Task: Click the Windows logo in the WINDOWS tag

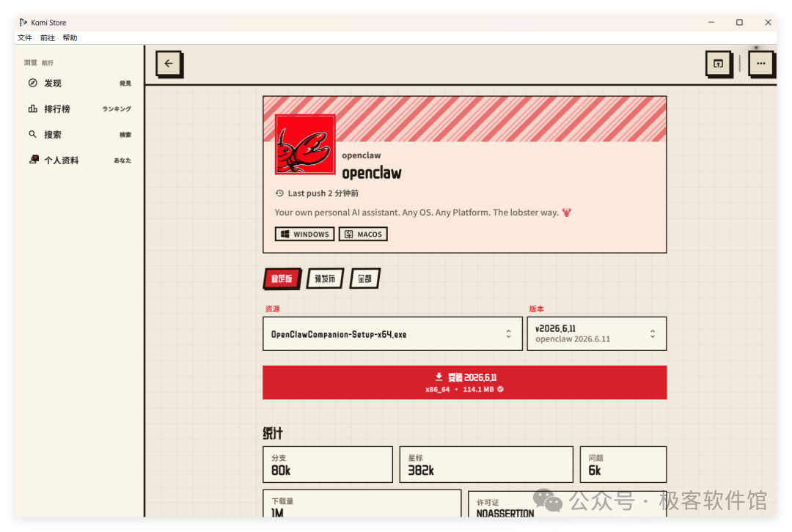Action: point(285,234)
